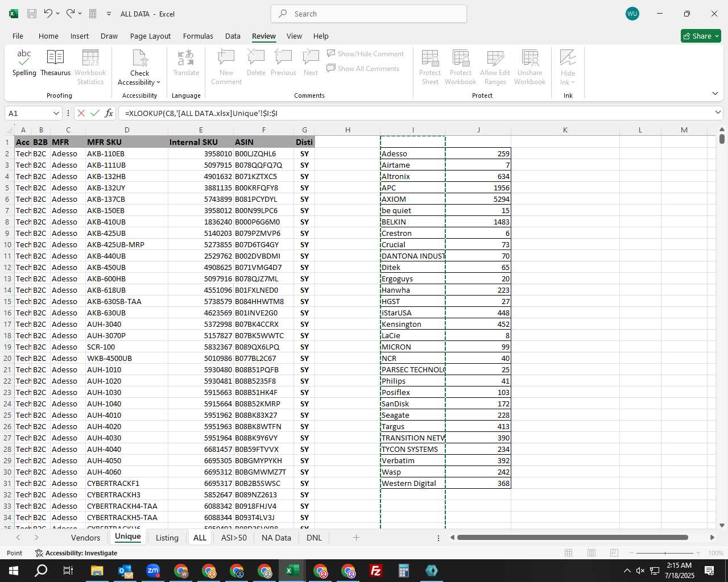Open the WU account profile
The height and width of the screenshot is (582, 728).
632,14
